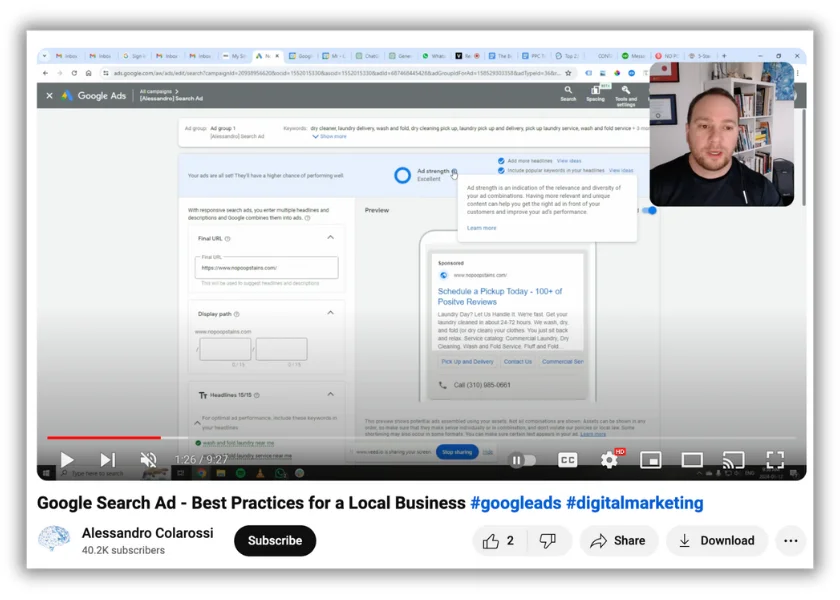Expand Show more keywords
The height and width of the screenshot is (600, 840).
pos(329,137)
